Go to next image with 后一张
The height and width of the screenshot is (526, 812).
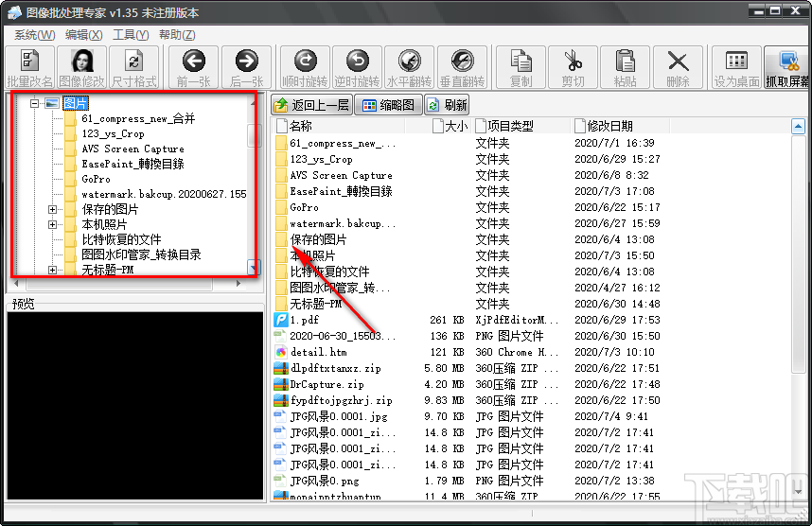246,67
